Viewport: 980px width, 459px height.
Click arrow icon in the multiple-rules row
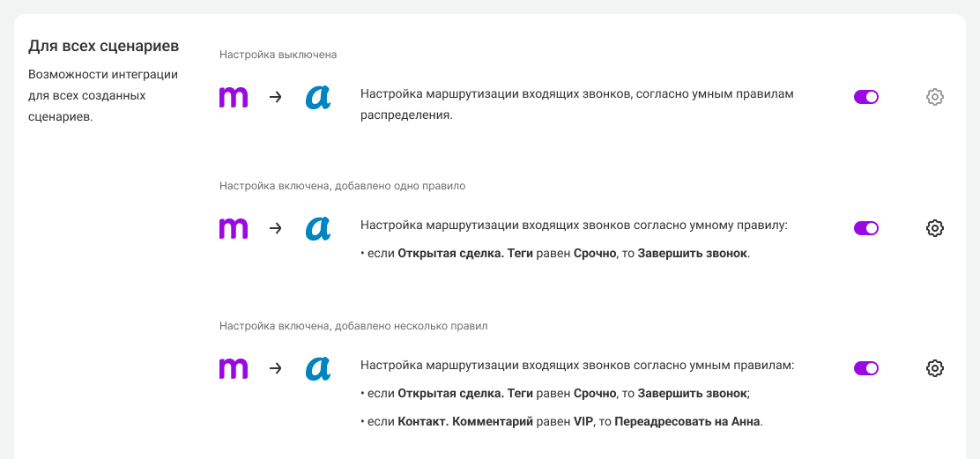275,368
